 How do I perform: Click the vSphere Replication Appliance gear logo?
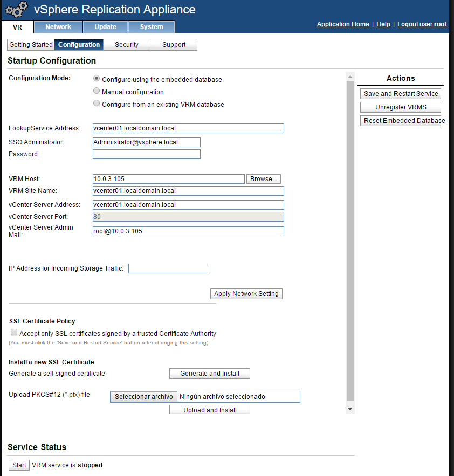[x=15, y=10]
